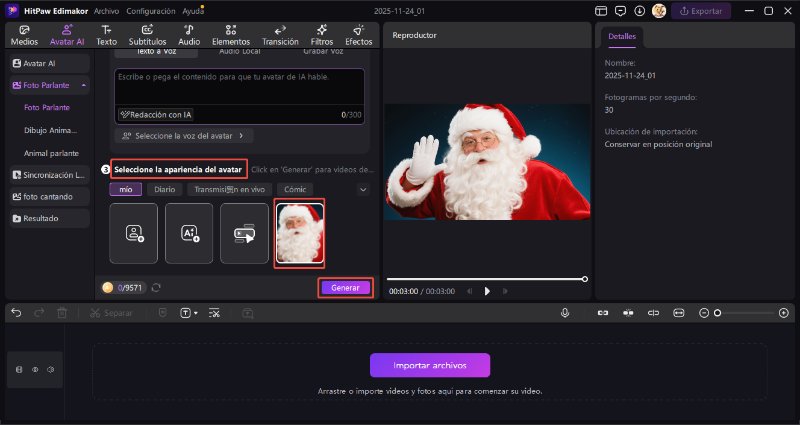Click the redo arrow in timeline toolbar
800x425 pixels.
coord(39,313)
